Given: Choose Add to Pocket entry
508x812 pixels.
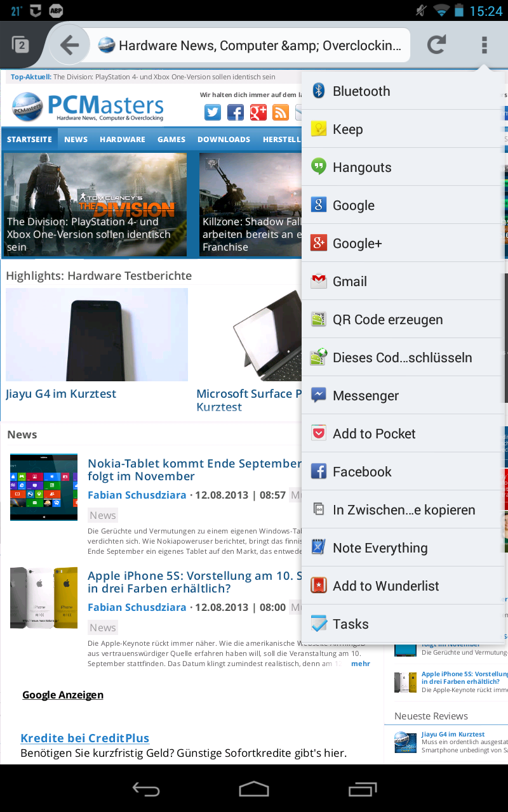Looking at the screenshot, I should 403,433.
